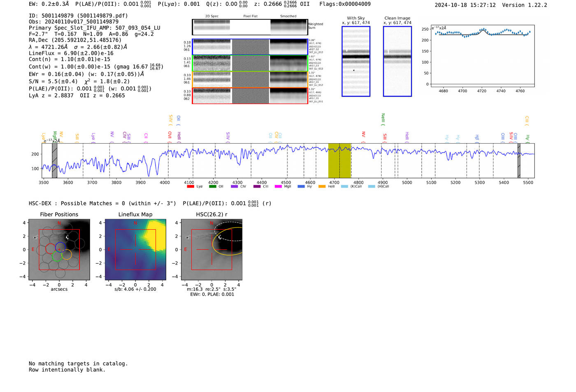Click the ID 5001149879 text line
The width and height of the screenshot is (576, 392).
pos(78,16)
